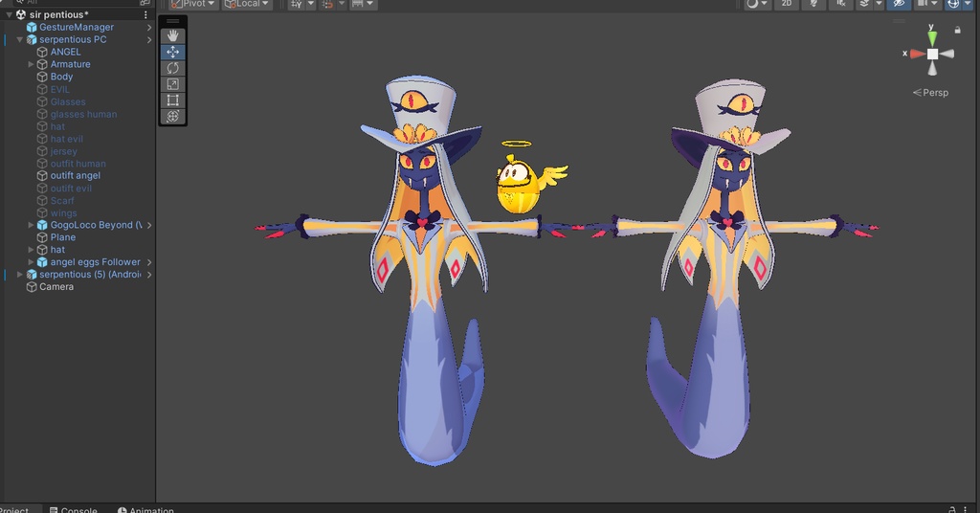Open the Local handle rotation dropdown

[x=247, y=4]
